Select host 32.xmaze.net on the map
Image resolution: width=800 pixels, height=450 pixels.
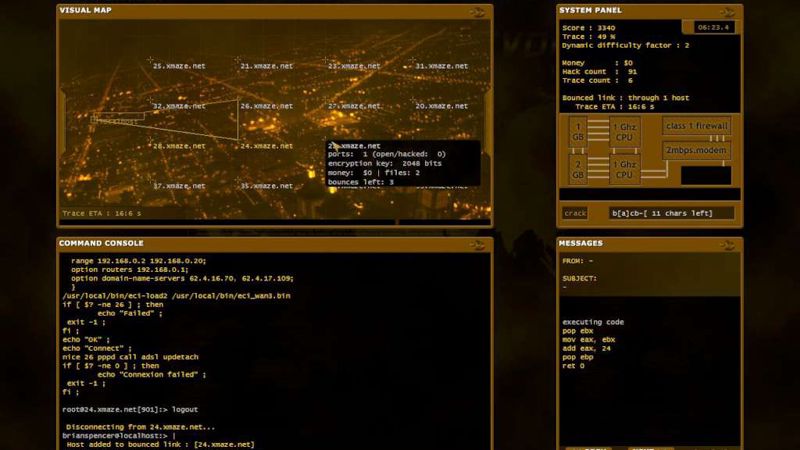(179, 106)
